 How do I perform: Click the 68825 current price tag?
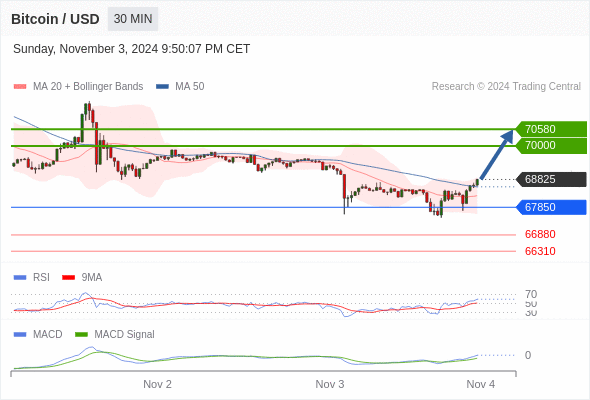point(551,179)
